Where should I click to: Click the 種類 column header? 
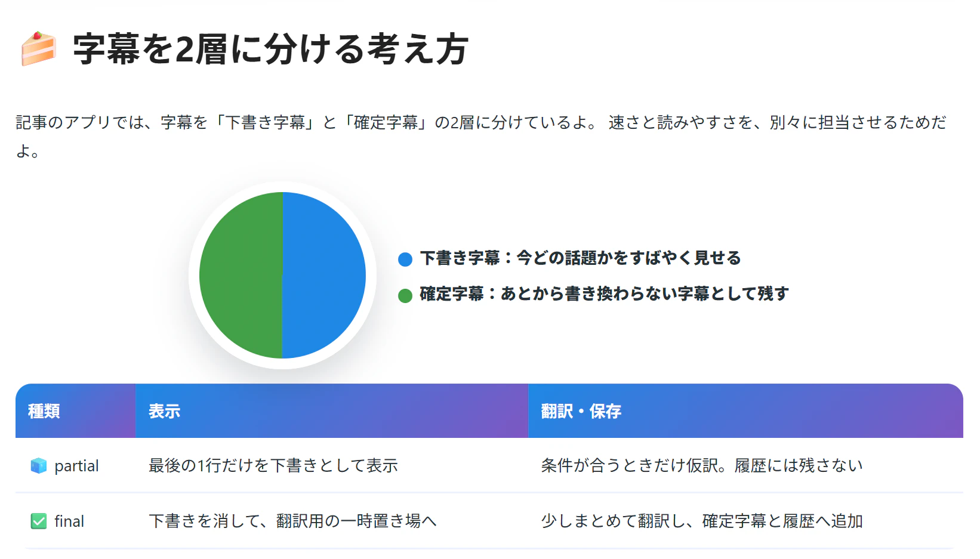tap(76, 411)
